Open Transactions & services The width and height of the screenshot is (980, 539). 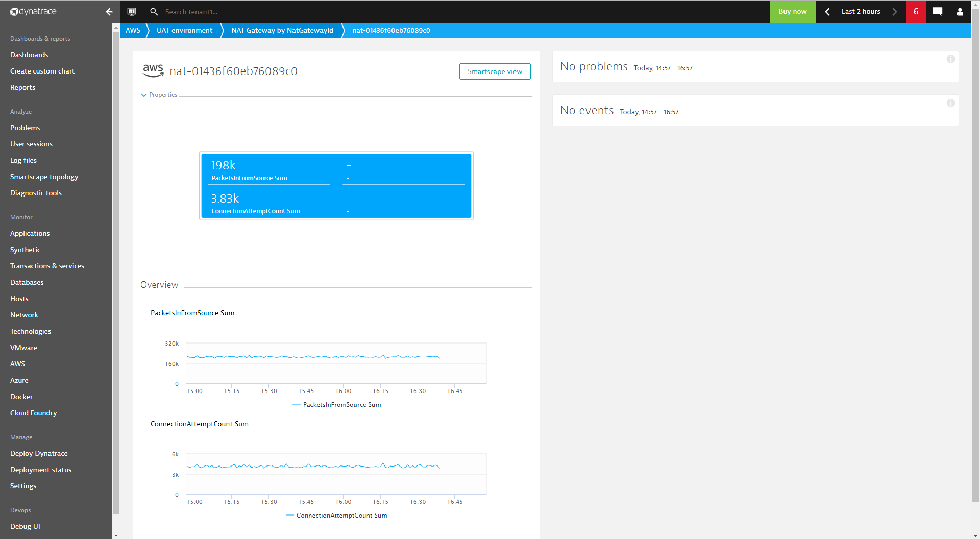pos(47,266)
